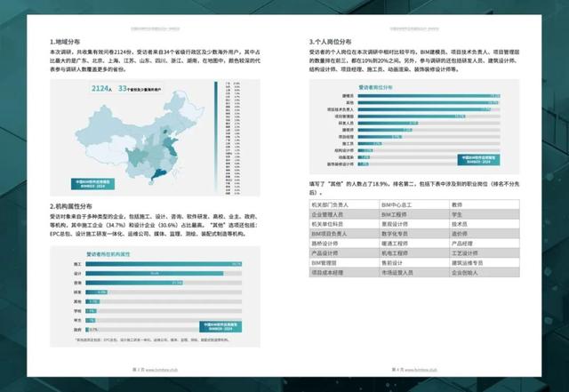Click the '装饰装修设计师' bar label in position chart
Image resolution: width=569 pixels, height=392 pixels.
(x=341, y=164)
